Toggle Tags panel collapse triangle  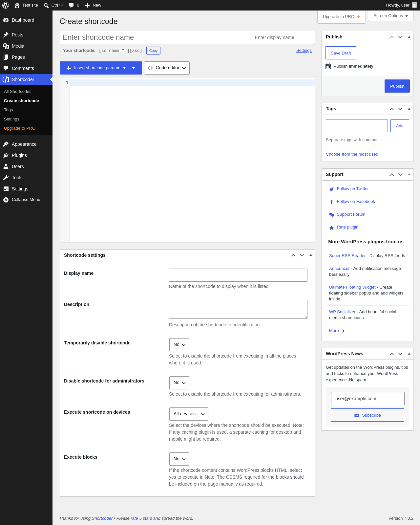point(409,109)
